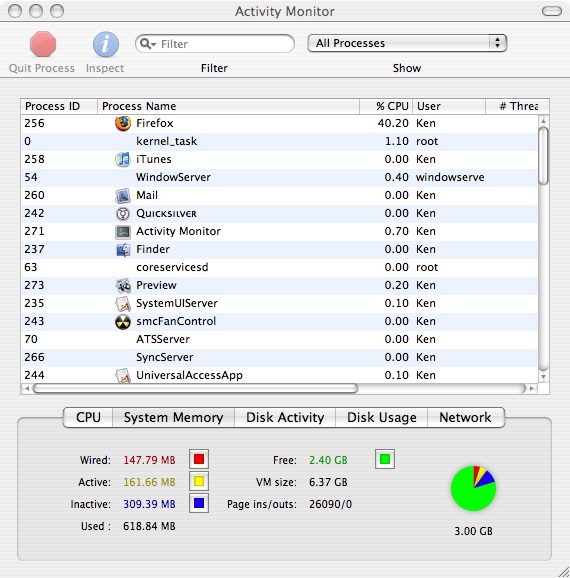Click the SystemUIServer process icon
The width and height of the screenshot is (570, 578).
pos(123,303)
